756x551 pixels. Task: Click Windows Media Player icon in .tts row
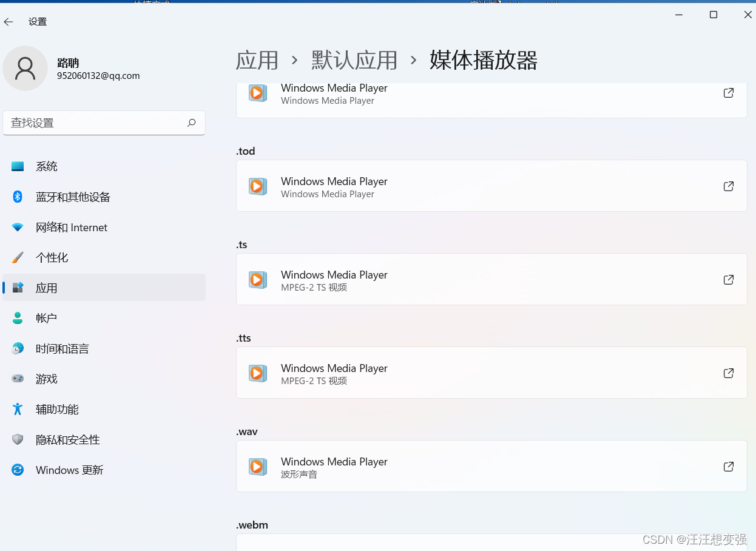point(257,373)
